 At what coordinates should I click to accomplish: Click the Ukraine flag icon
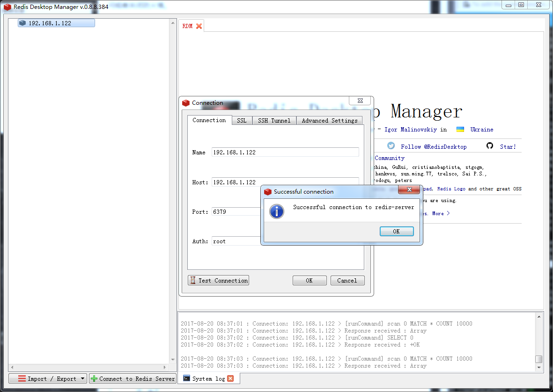click(x=460, y=129)
